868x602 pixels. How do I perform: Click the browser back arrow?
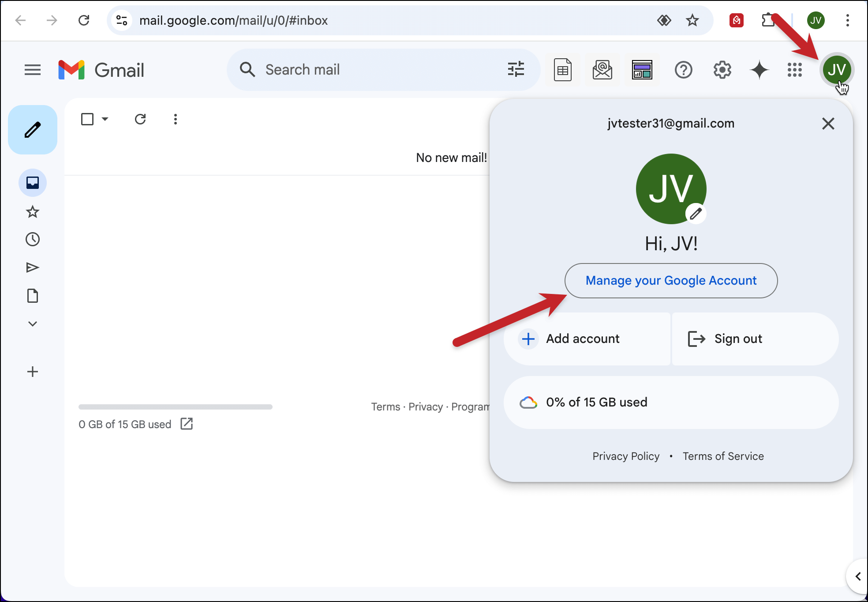20,20
